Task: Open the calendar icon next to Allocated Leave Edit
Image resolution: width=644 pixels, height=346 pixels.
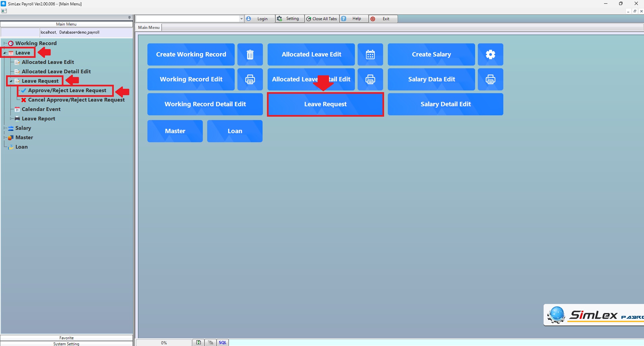Action: [370, 54]
